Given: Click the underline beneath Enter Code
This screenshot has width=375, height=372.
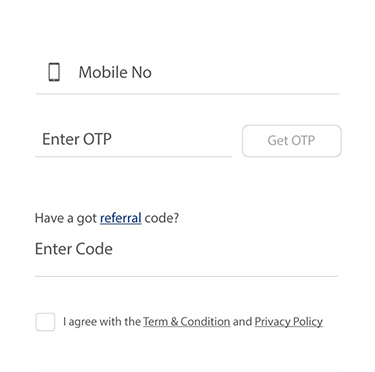Looking at the screenshot, I should tap(186, 276).
